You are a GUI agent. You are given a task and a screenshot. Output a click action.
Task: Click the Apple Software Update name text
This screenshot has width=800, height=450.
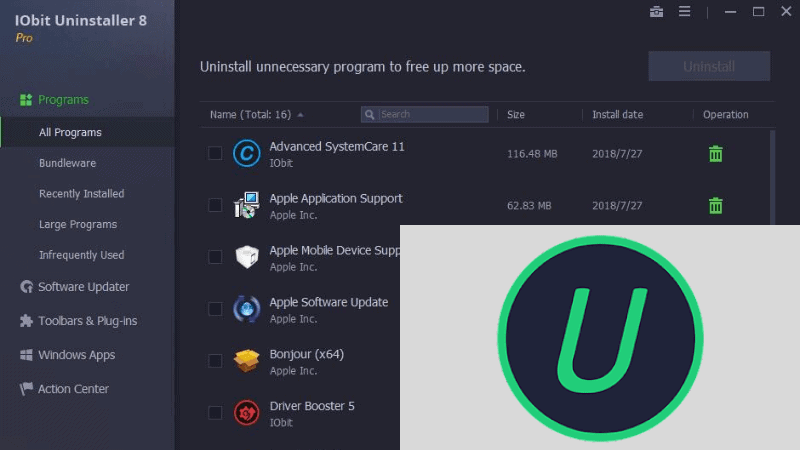point(329,302)
